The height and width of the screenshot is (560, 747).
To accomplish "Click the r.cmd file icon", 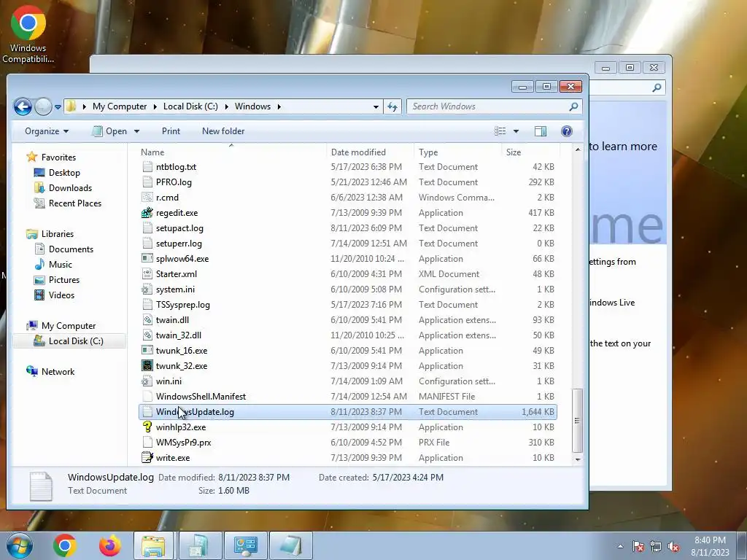I will [x=147, y=197].
